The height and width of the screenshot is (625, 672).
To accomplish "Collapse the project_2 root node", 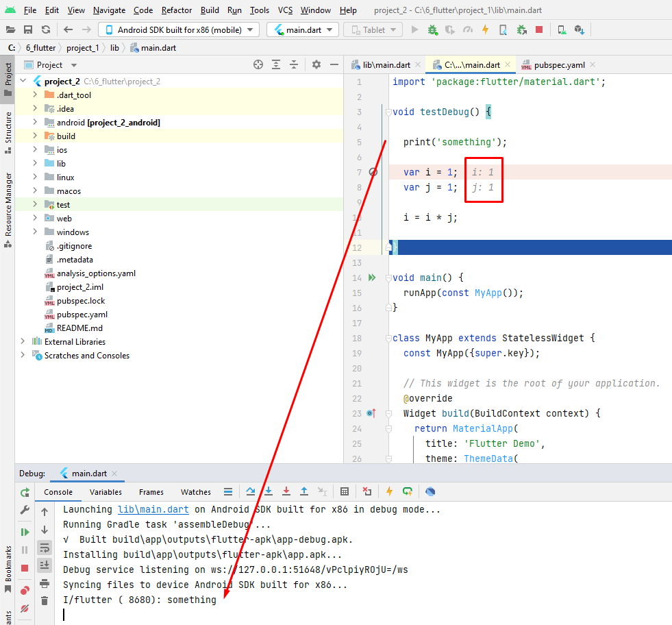I will [x=23, y=80].
